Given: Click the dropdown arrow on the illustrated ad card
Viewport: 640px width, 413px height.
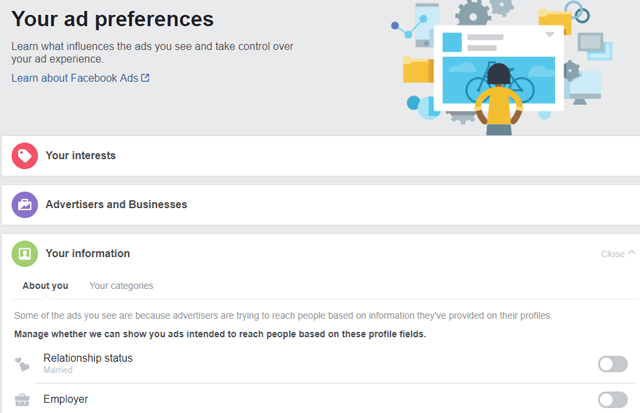Looking at the screenshot, I should click(550, 35).
